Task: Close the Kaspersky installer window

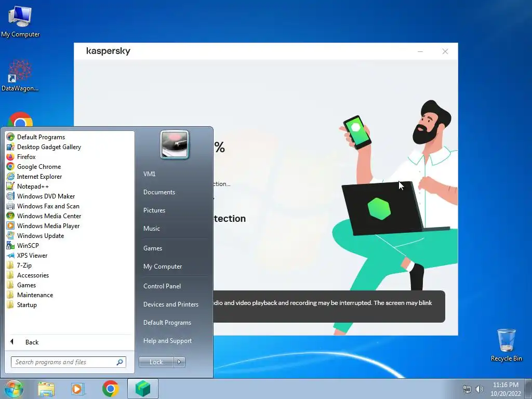Action: 445,51
